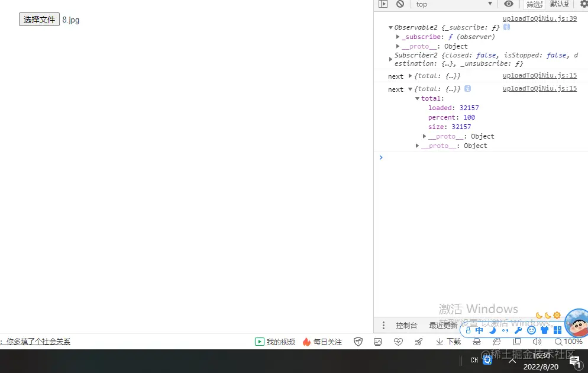Open the 你多填了个社会关系 news link
Image resolution: width=588 pixels, height=373 pixels.
pyautogui.click(x=38, y=342)
